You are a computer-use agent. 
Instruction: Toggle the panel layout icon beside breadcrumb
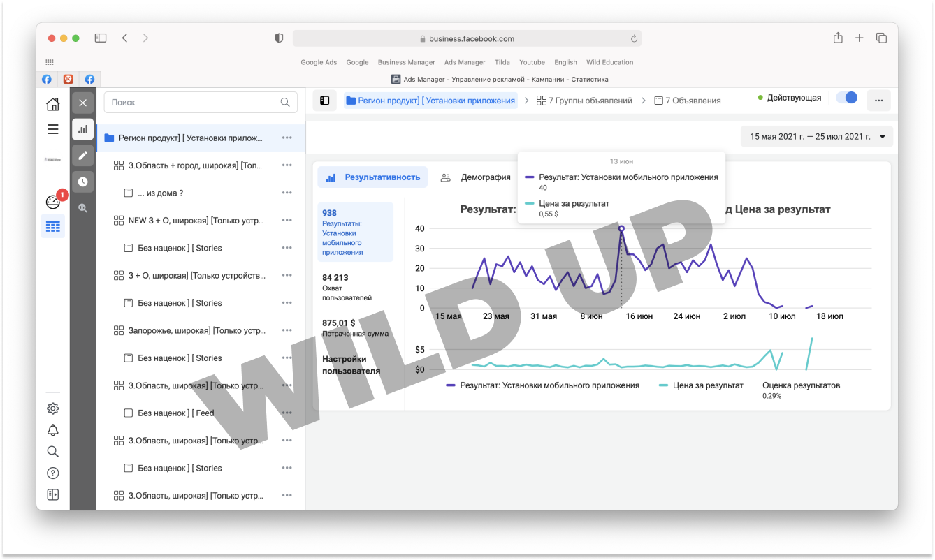tap(325, 101)
